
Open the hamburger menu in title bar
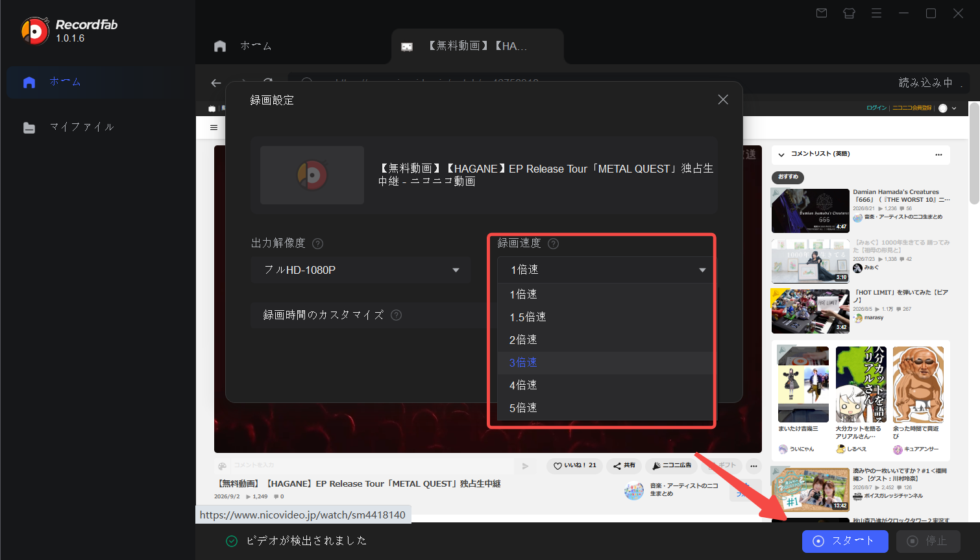coord(876,13)
